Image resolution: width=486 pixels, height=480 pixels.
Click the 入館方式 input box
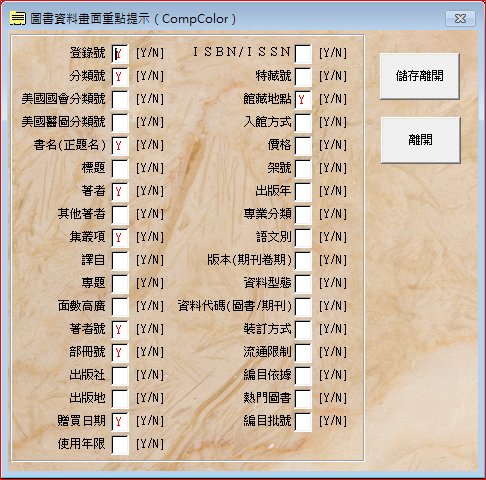point(303,123)
